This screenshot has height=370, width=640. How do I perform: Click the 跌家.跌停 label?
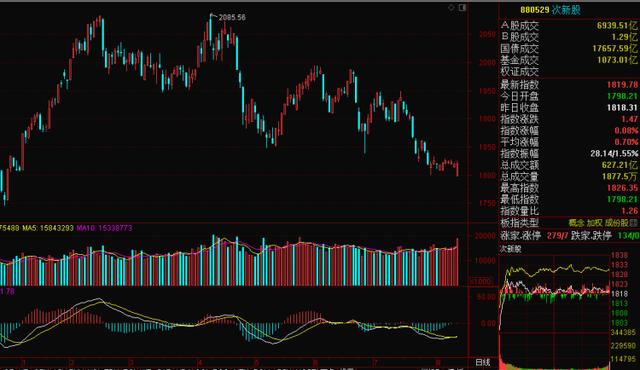(591, 236)
